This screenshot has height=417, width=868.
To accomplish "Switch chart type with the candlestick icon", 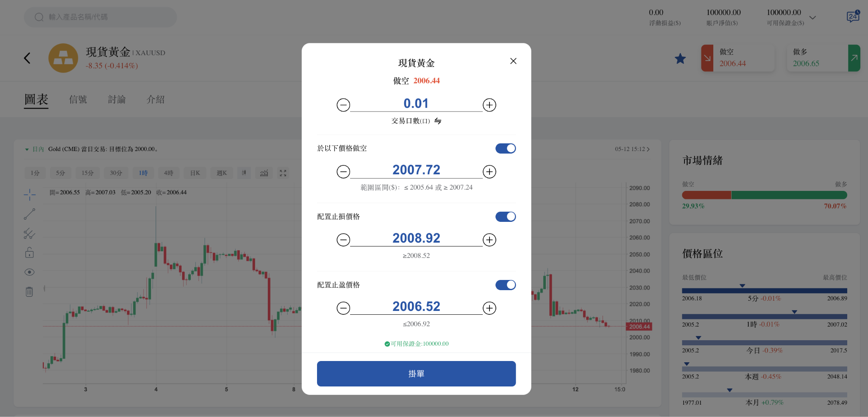I will pos(244,173).
